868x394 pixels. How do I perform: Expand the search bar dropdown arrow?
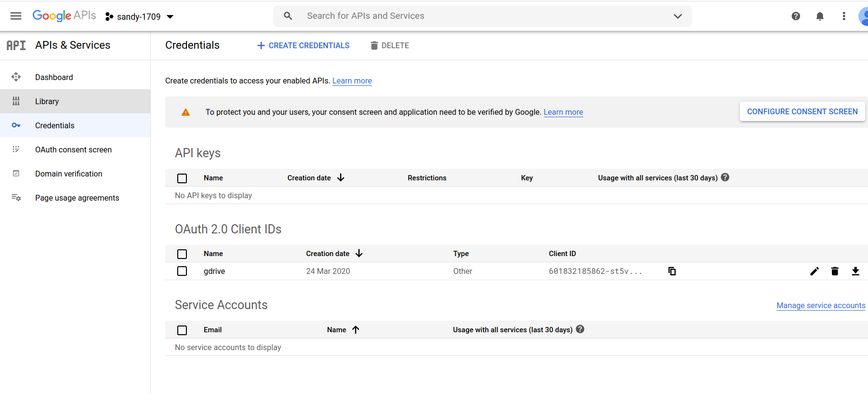(678, 16)
